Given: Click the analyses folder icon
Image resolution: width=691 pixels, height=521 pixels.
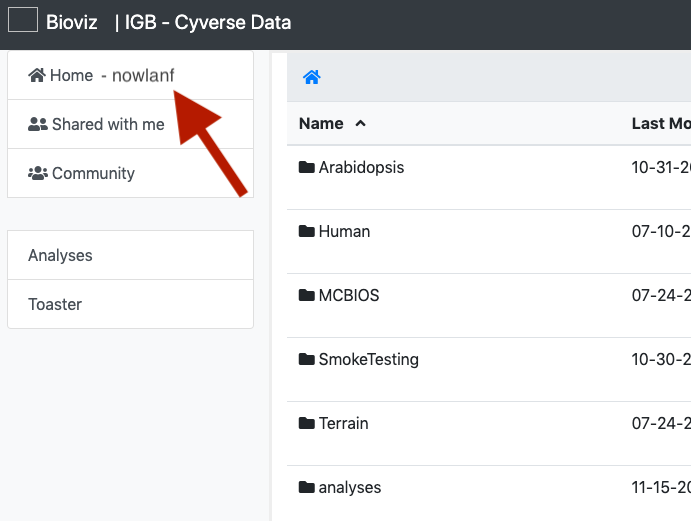Looking at the screenshot, I should [307, 487].
